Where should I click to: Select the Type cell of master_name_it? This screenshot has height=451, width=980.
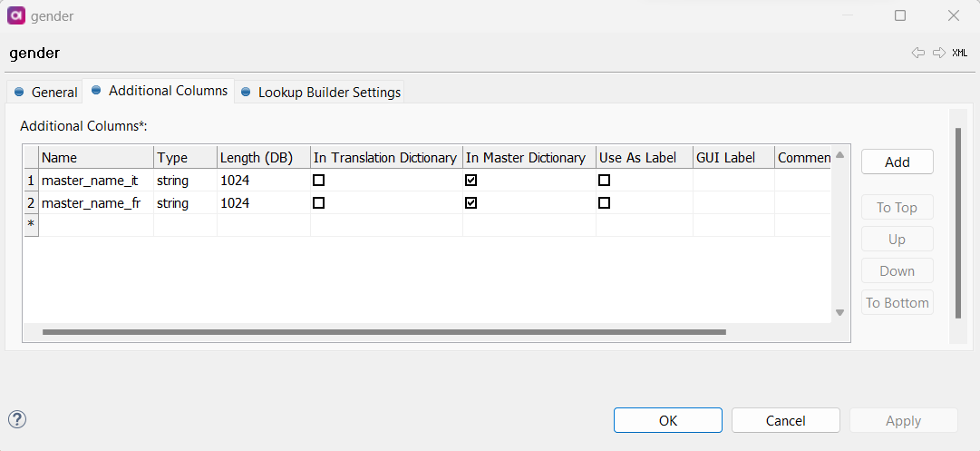pos(185,181)
